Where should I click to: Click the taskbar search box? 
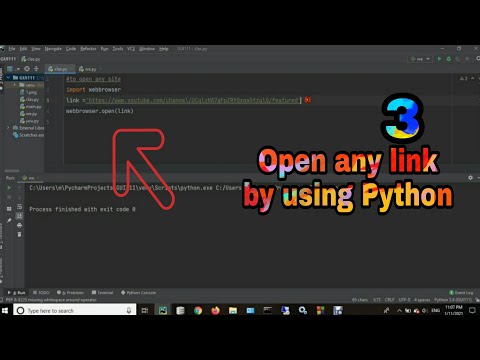point(75,310)
